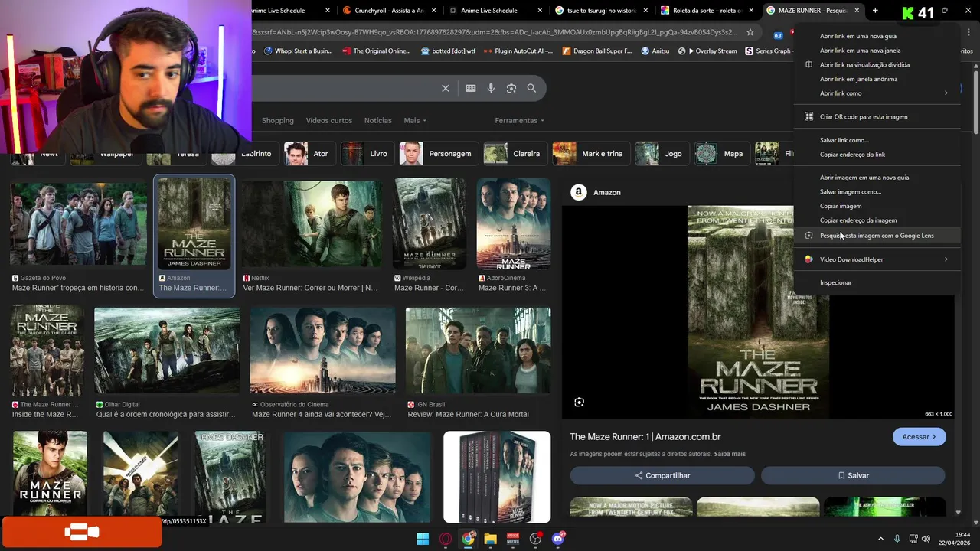Image resolution: width=980 pixels, height=551 pixels.
Task: Open Windows Start menu
Action: (423, 539)
